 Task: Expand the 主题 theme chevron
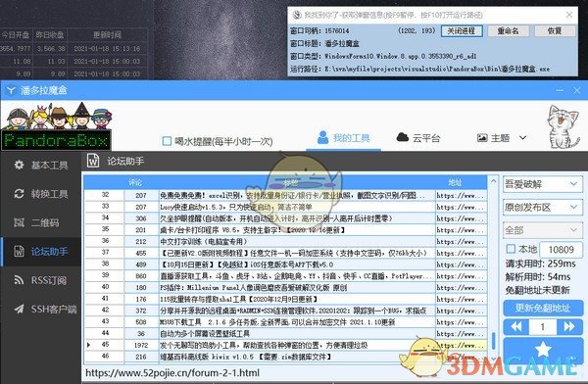click(x=522, y=138)
